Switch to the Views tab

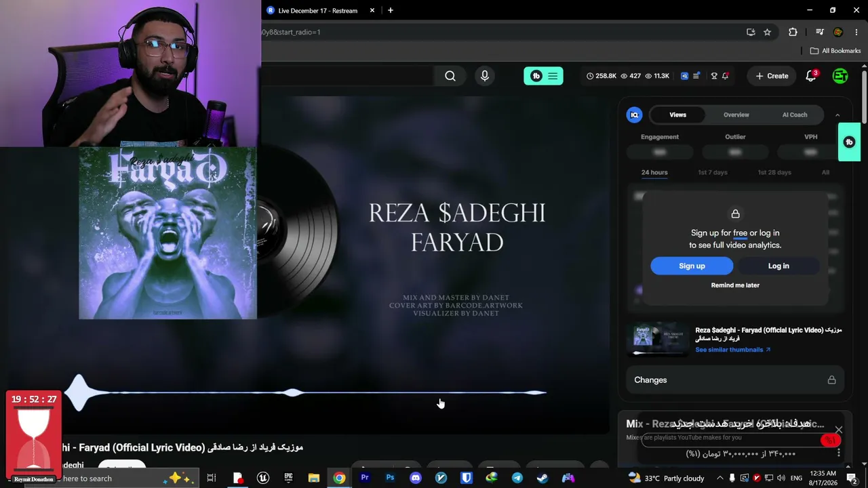[678, 115]
